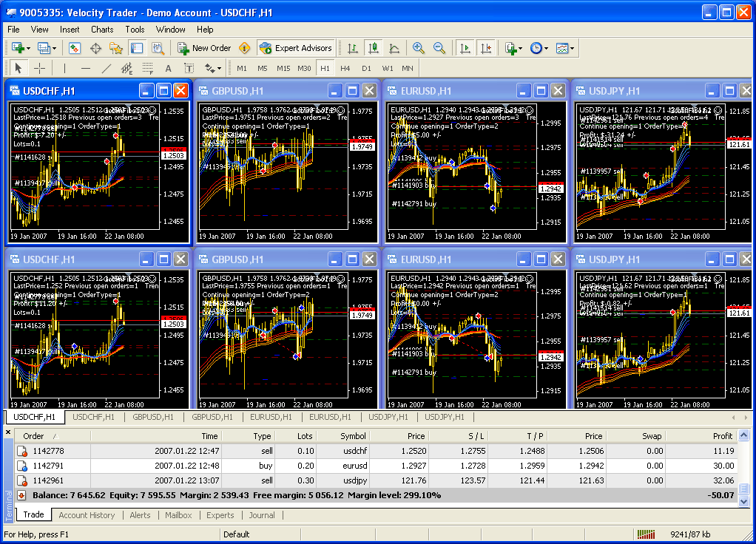Image resolution: width=756 pixels, height=544 pixels.
Task: Switch timeframe to H4
Action: [345, 68]
